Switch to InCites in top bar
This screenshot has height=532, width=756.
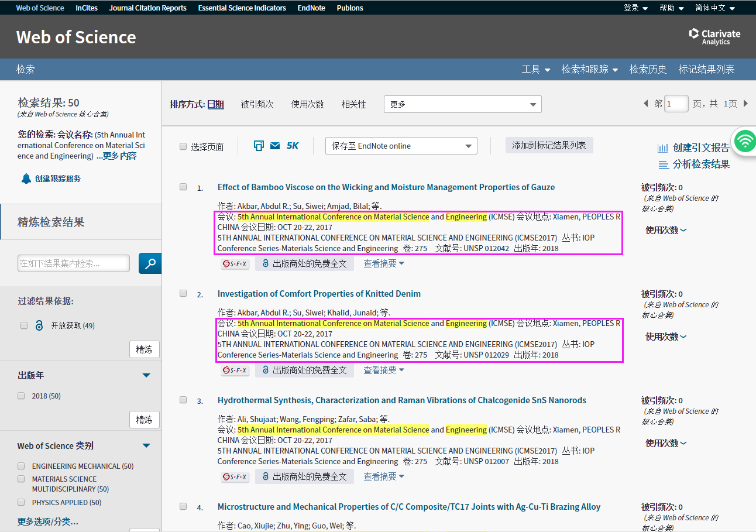tap(87, 8)
